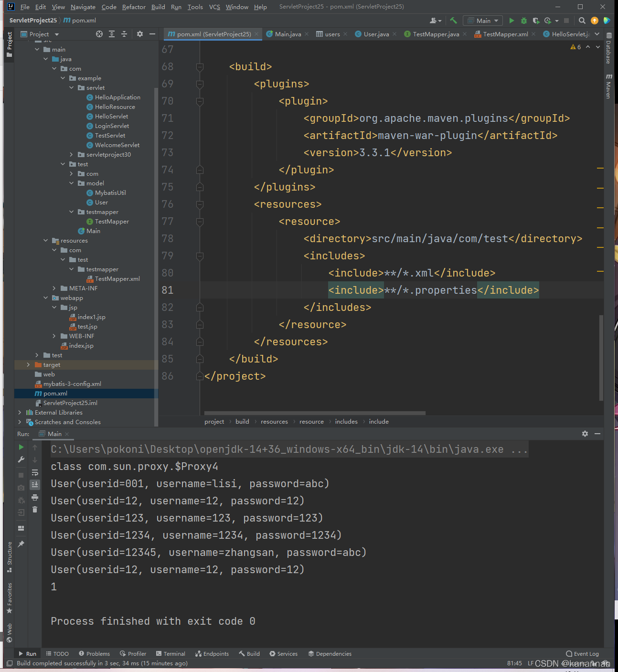Toggle the pin tab icon in Run panel

21,544
